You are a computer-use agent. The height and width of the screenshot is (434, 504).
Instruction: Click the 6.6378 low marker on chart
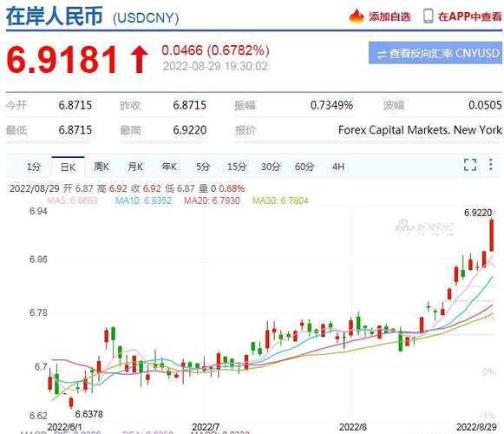[89, 414]
